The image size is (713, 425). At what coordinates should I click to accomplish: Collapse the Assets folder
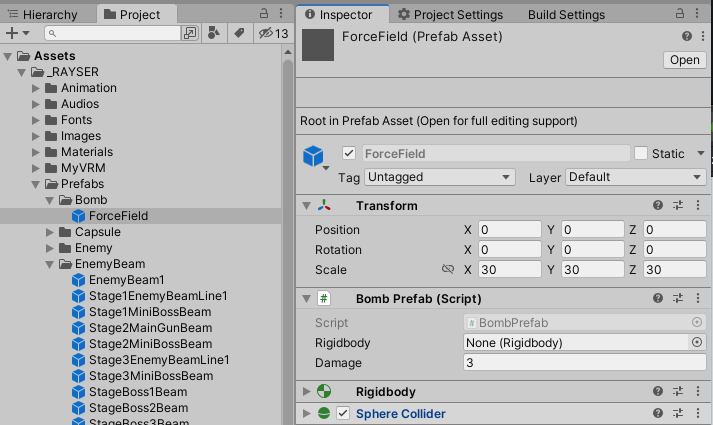(x=7, y=56)
